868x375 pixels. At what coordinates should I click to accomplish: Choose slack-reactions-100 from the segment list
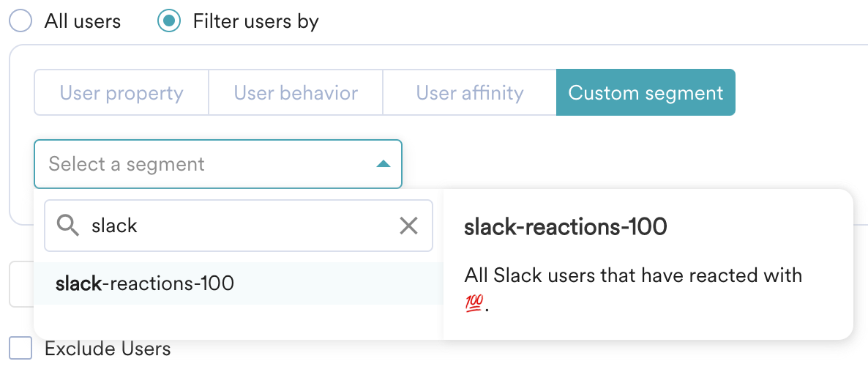pos(238,283)
